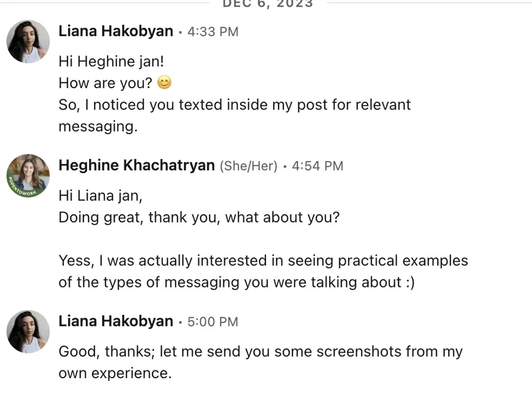Click the DEC 6, 2023 date separator
532x397 pixels.
point(267,4)
